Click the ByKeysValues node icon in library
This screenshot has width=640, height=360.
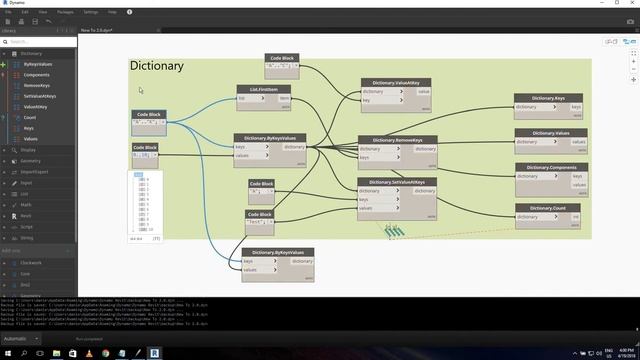coord(17,64)
